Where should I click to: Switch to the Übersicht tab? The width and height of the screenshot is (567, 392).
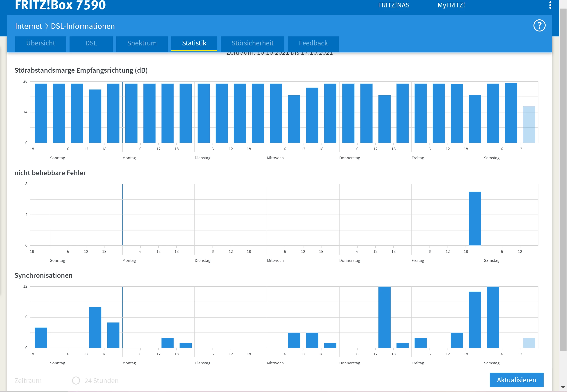40,43
